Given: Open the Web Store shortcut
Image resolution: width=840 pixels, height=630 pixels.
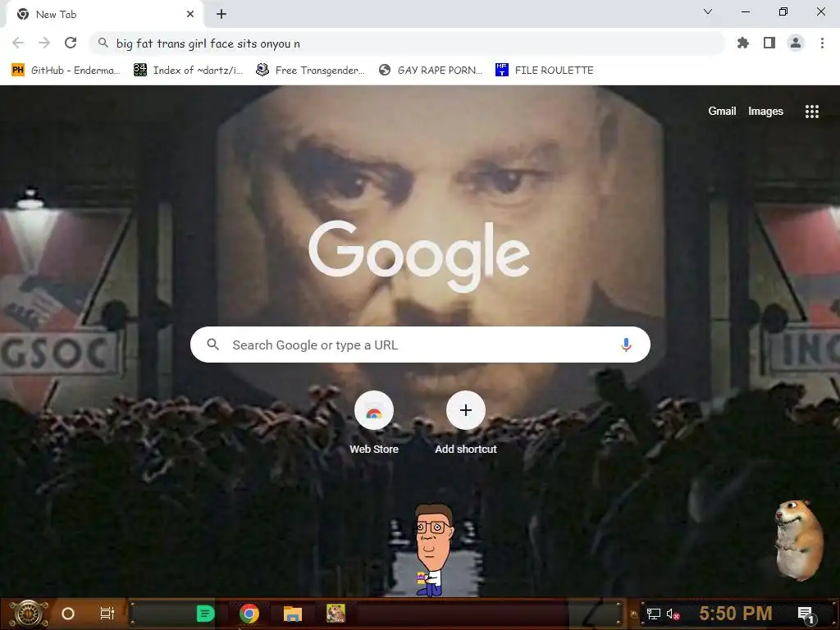Looking at the screenshot, I should point(374,423).
